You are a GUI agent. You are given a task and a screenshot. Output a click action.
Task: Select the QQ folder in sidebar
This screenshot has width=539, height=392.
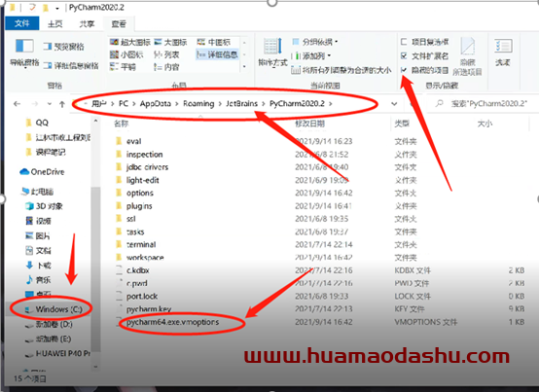(x=38, y=123)
